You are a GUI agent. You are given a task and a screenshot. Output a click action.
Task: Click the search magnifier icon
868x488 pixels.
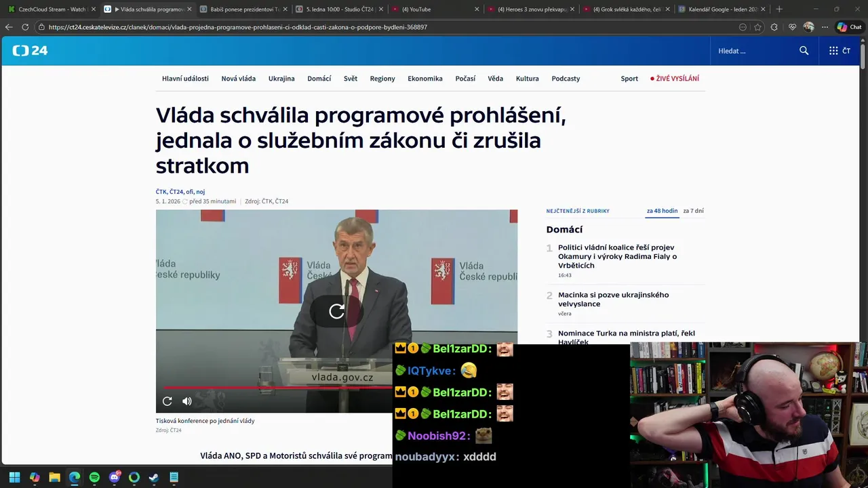coord(804,51)
